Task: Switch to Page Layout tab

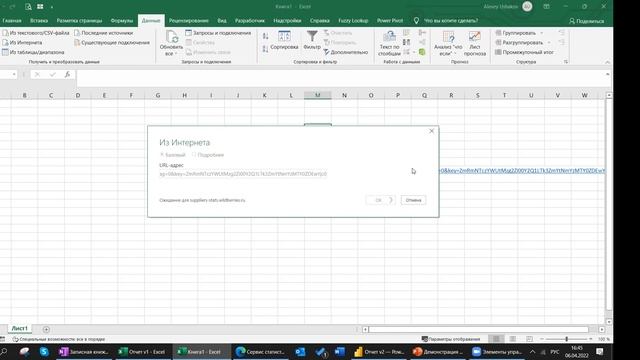Action: coord(79,20)
